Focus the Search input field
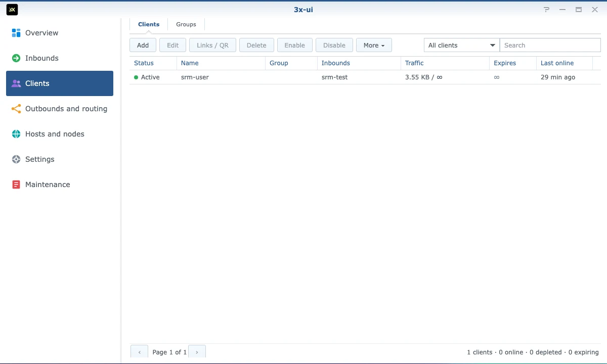Viewport: 607px width, 364px height. (550, 45)
